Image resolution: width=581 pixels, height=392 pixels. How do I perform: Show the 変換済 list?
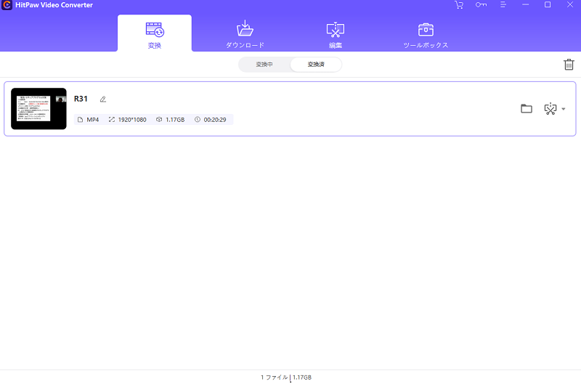pyautogui.click(x=316, y=65)
